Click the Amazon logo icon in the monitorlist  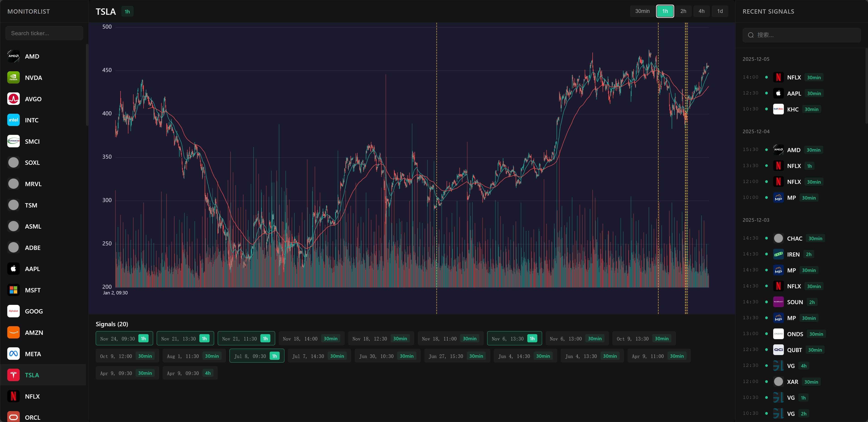(x=13, y=333)
